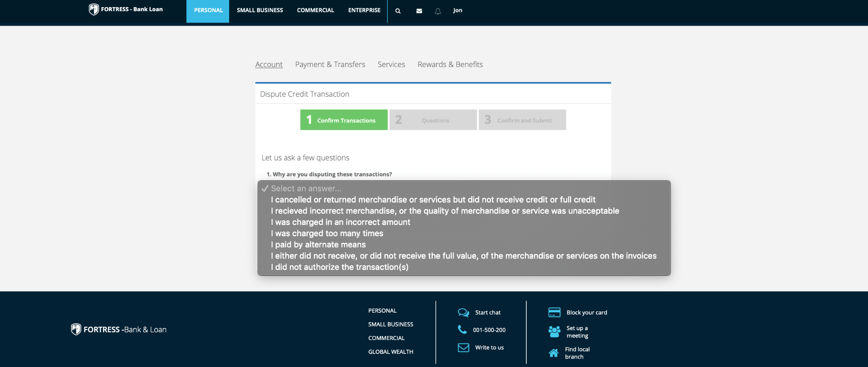Open search with the magnifier icon
The image size is (868, 367).
click(x=398, y=11)
